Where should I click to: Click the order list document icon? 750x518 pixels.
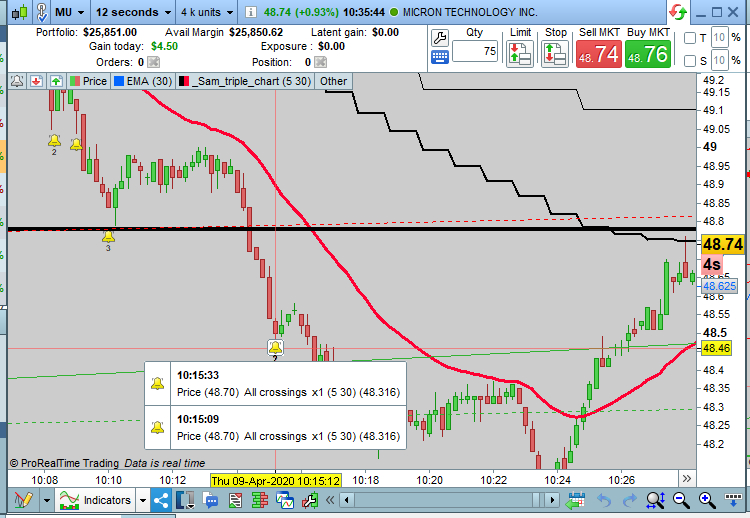point(235,501)
